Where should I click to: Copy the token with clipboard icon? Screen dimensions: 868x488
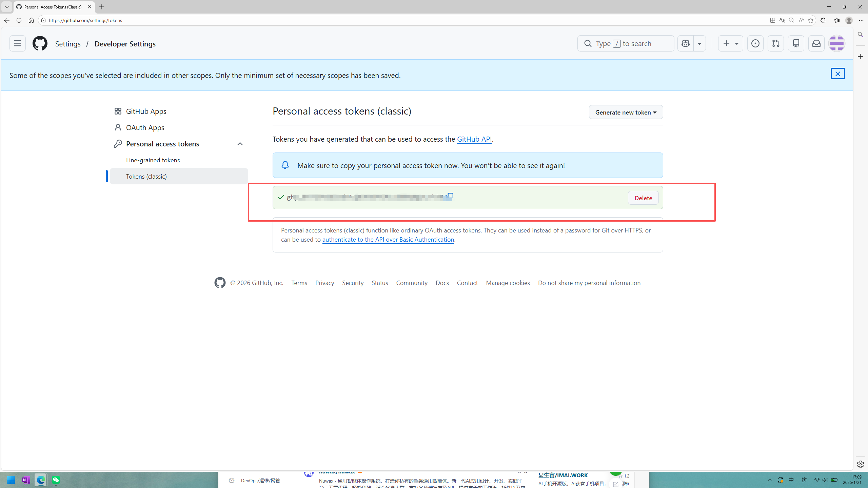tap(451, 196)
